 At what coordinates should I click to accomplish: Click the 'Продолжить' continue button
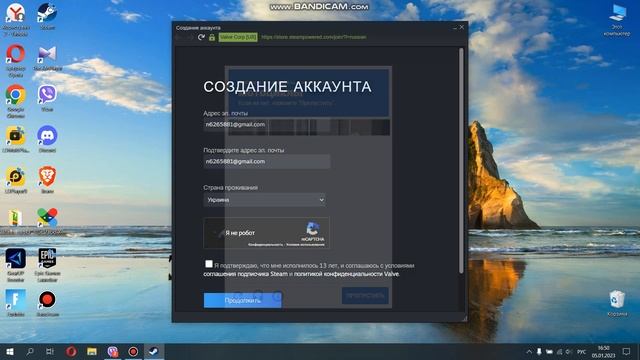pyautogui.click(x=242, y=300)
